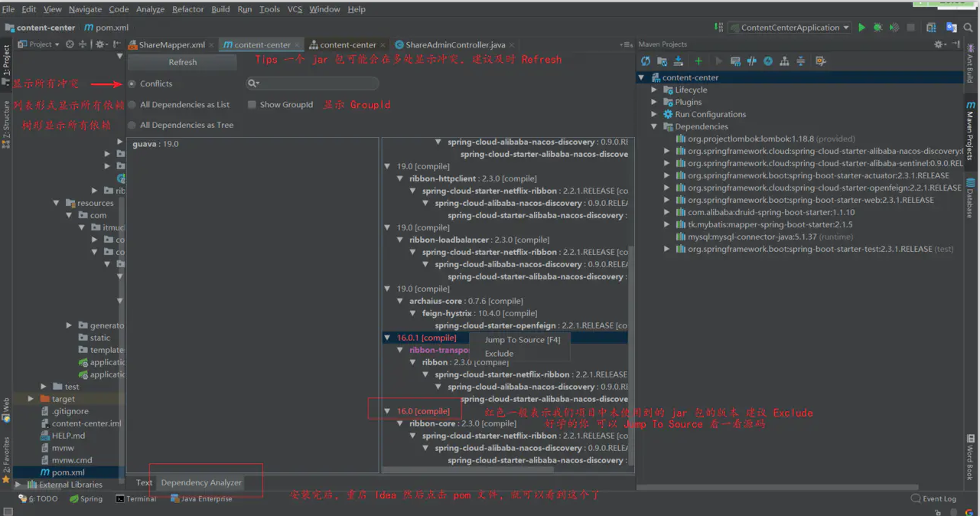980x516 pixels.
Task: Click stop process square icon
Action: (910, 28)
